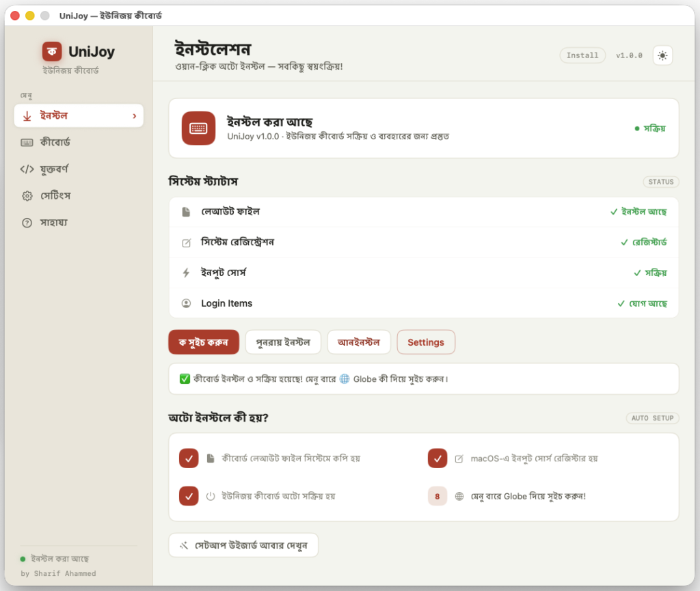Click the keyboard icon beside কীবোর্ড
700x591 pixels.
(27, 143)
